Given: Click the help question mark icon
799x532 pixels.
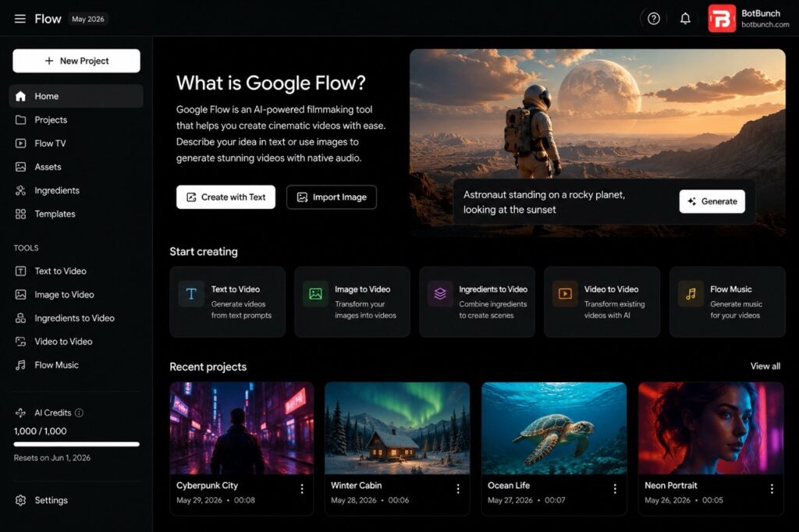Looking at the screenshot, I should (653, 19).
